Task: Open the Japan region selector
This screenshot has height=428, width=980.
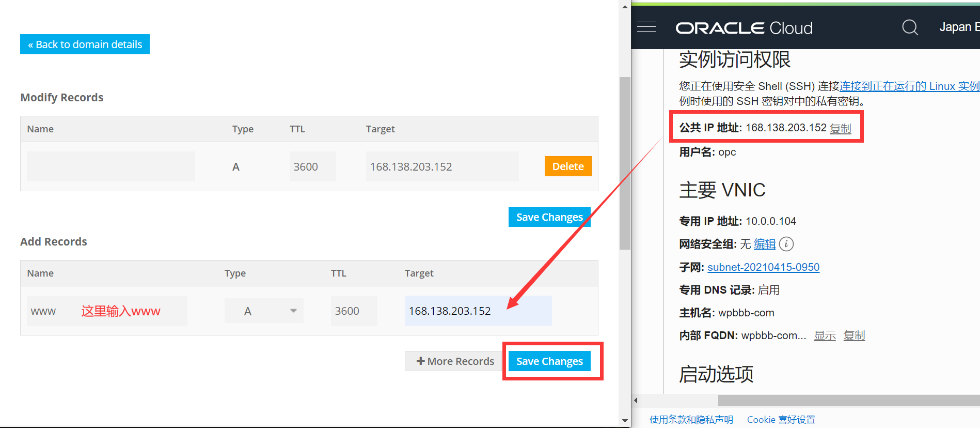Action: (x=959, y=27)
